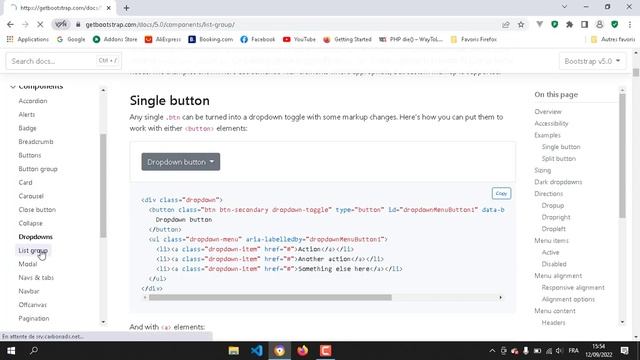This screenshot has width=640, height=360.
Task: Open the notification center icon
Action: coord(624,351)
